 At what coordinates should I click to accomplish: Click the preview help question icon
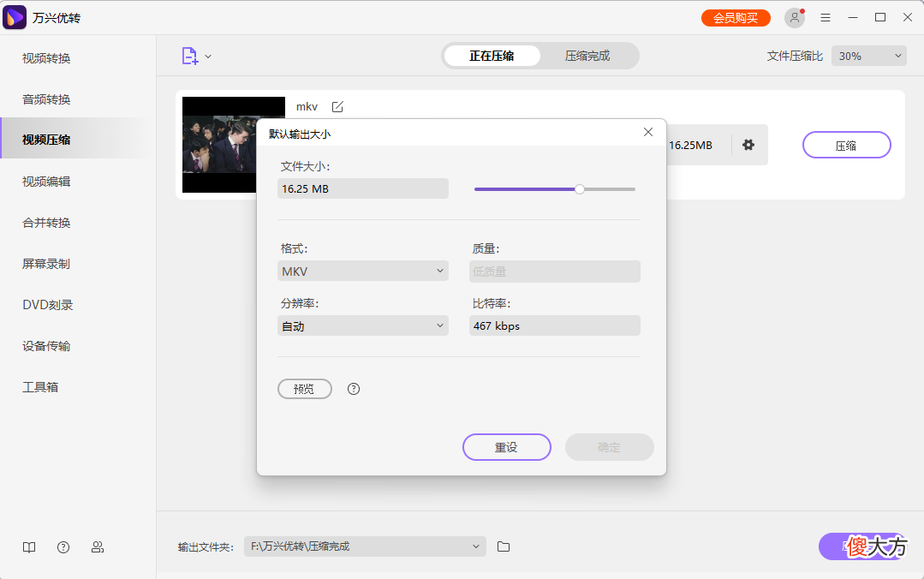tap(354, 389)
